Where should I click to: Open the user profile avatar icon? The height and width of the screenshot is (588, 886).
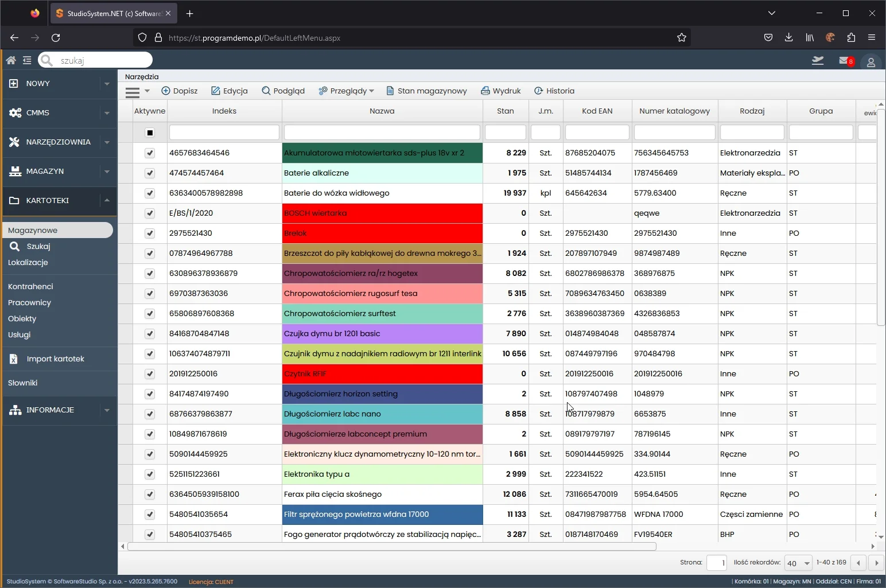tap(871, 62)
